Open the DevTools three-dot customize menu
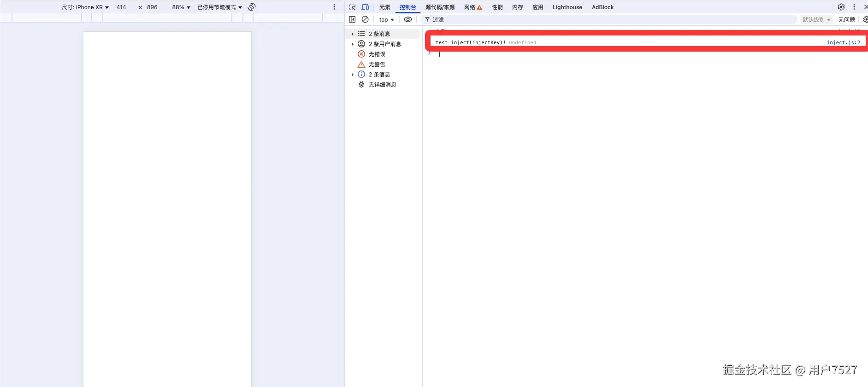Screen dimensions: 868x387 (854, 7)
